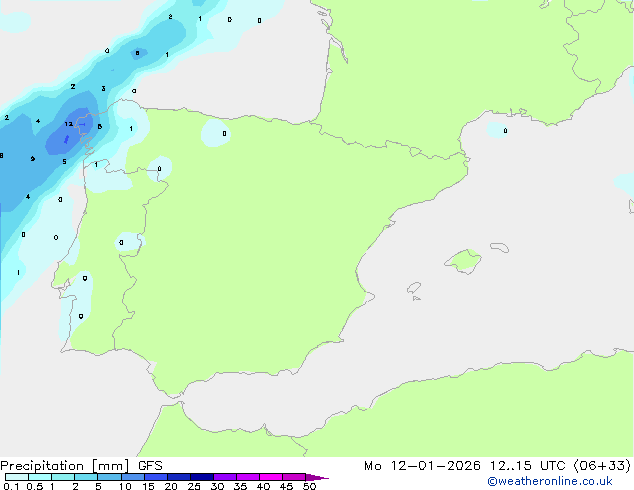Pick the 15–20 mm blue legend swatch

[x=156, y=477]
